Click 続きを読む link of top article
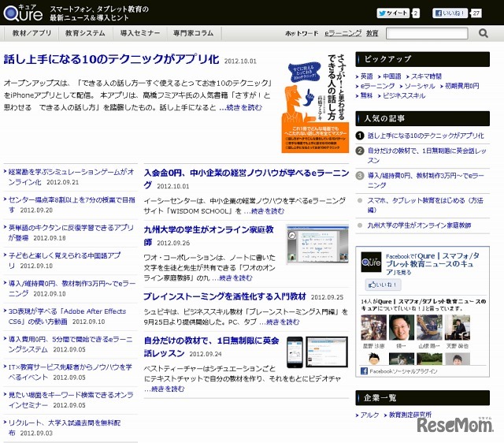Viewport: 504px width, 443px height. (x=241, y=107)
